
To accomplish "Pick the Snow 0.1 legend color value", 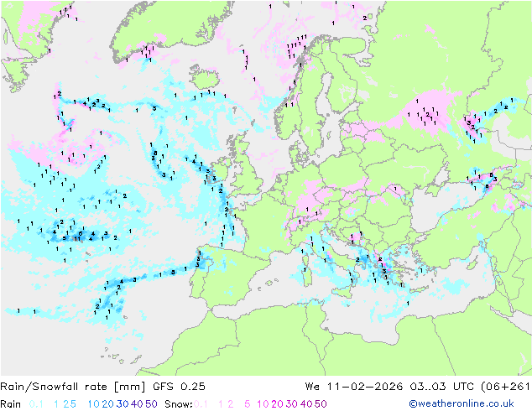I will click(x=201, y=404).
